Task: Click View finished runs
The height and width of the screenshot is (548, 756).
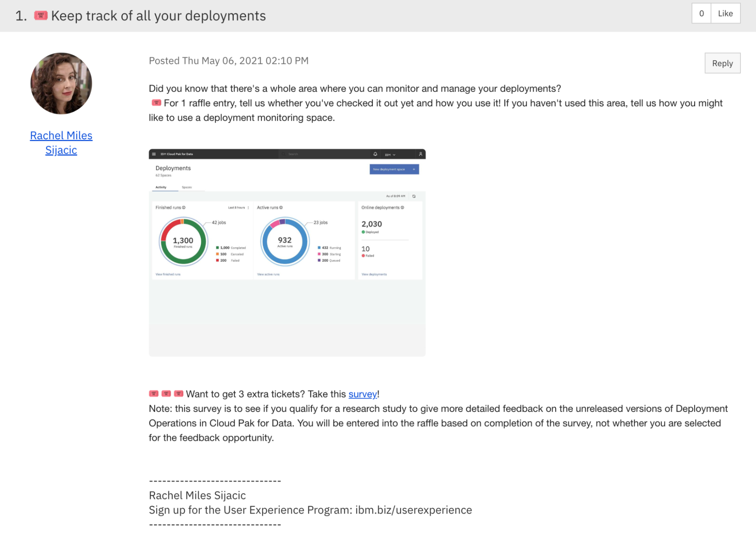Action: pyautogui.click(x=168, y=274)
